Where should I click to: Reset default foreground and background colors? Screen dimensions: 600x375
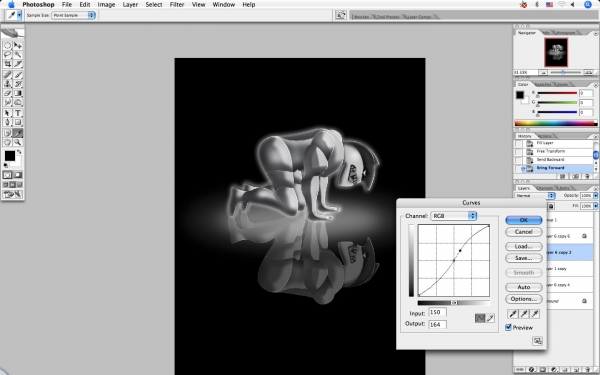[6, 165]
